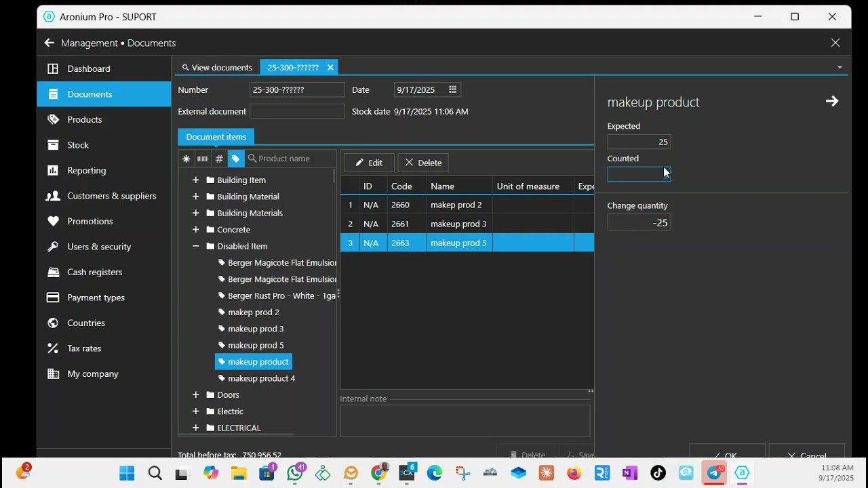Open Windows Start menu
868x488 pixels.
tap(127, 473)
